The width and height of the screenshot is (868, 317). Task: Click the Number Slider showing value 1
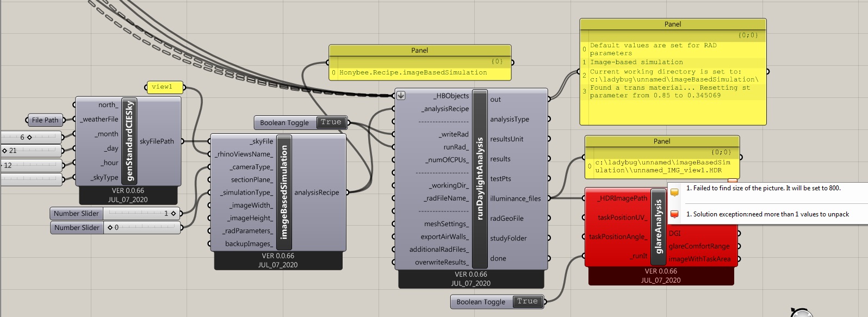(115, 214)
